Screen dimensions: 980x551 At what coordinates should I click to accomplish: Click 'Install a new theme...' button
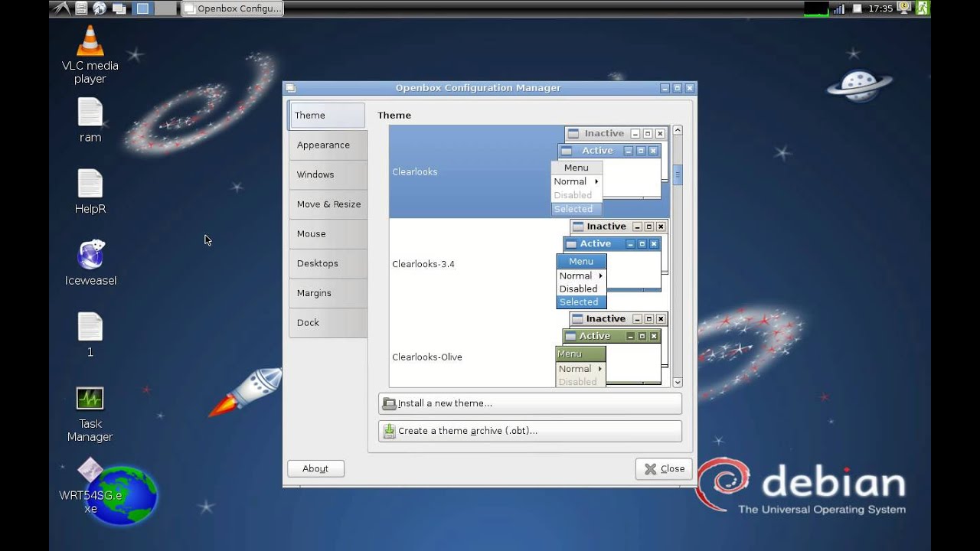pos(530,403)
